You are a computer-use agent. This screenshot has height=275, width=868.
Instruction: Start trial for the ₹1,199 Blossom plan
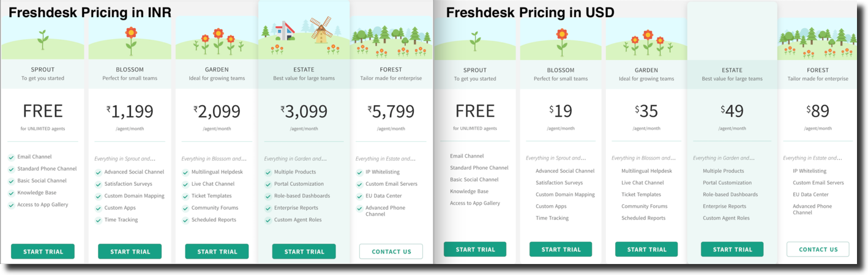[130, 251]
